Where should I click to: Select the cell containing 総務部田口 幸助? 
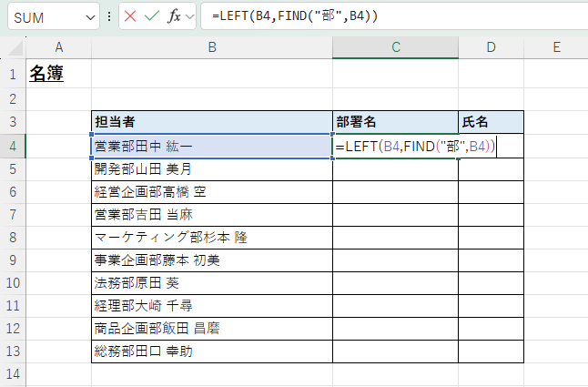tap(211, 351)
